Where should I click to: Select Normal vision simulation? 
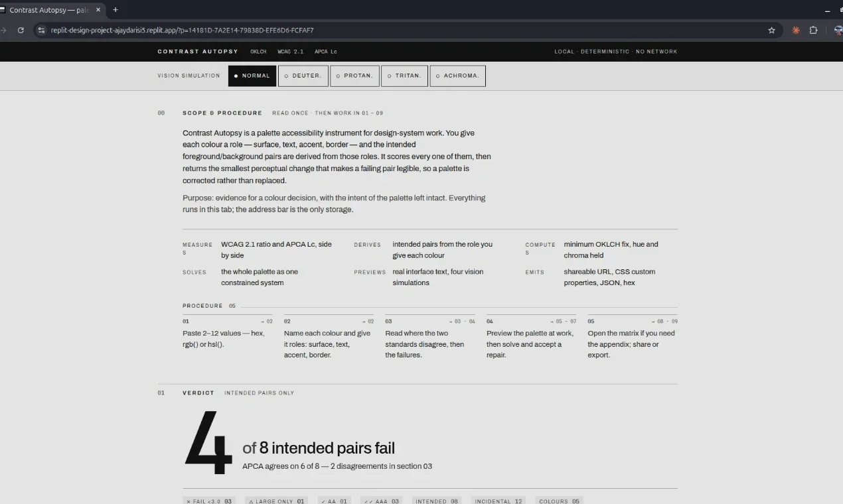click(x=252, y=76)
